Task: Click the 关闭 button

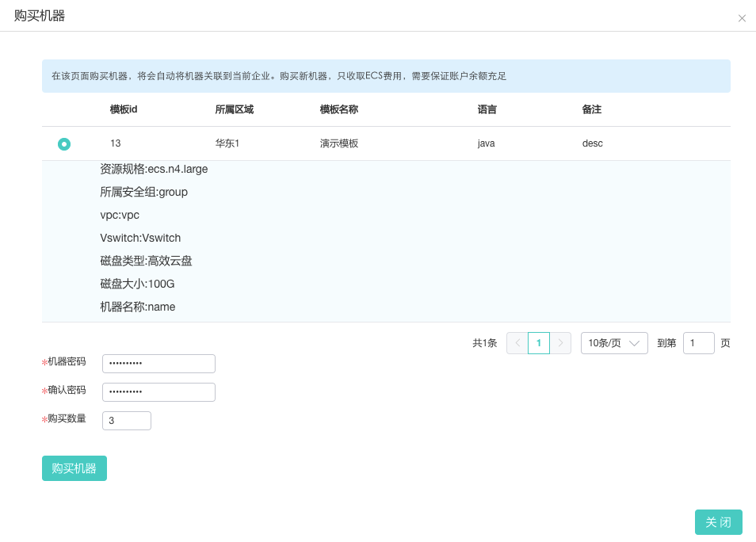Action: click(719, 522)
